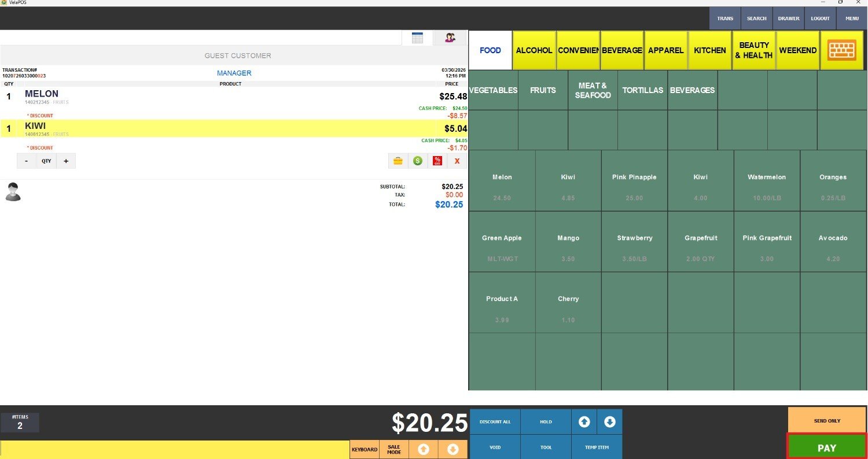
Task: Open the DRAWER option in top bar
Action: coord(788,18)
